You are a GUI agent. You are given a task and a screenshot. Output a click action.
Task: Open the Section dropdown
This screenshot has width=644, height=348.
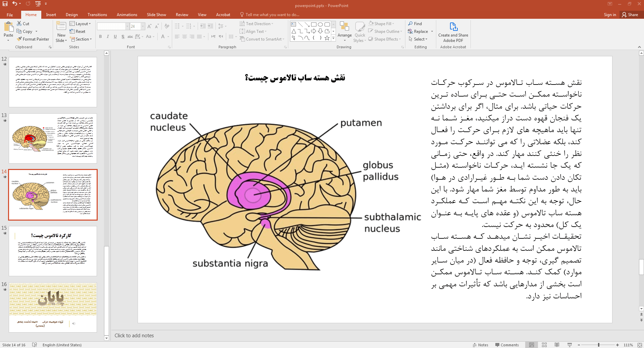[81, 39]
